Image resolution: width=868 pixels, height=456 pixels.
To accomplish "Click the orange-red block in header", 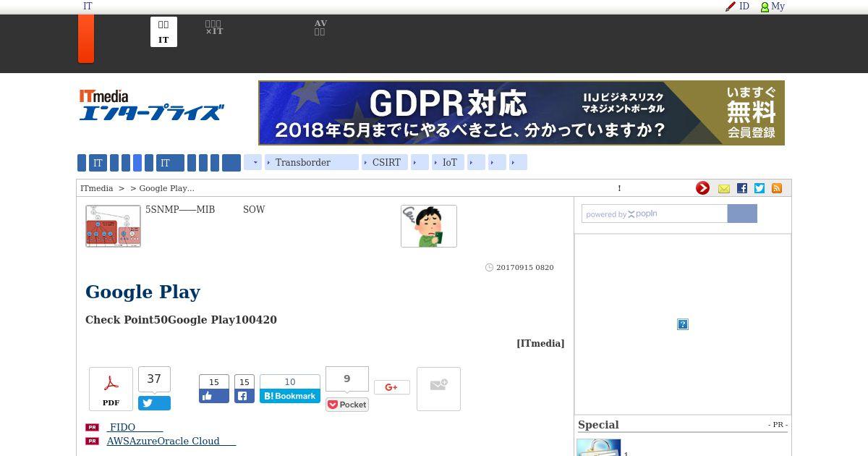I will 86,38.
